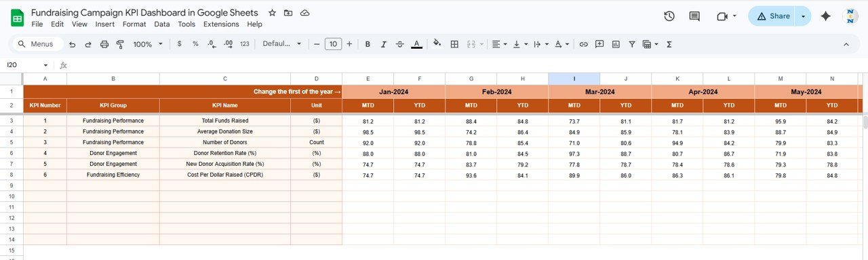Open the Default font dropdown
Image resolution: width=868 pixels, height=260 pixels.
(282, 44)
